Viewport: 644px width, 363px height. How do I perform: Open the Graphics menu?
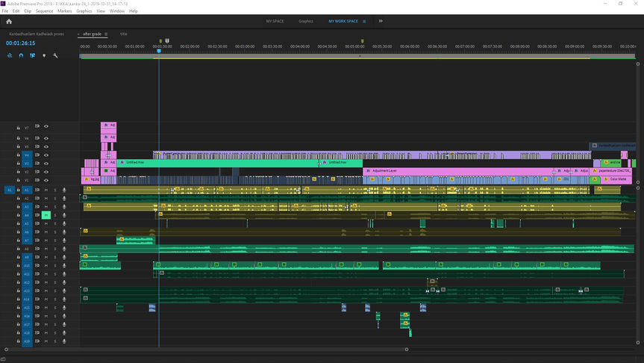coord(84,11)
